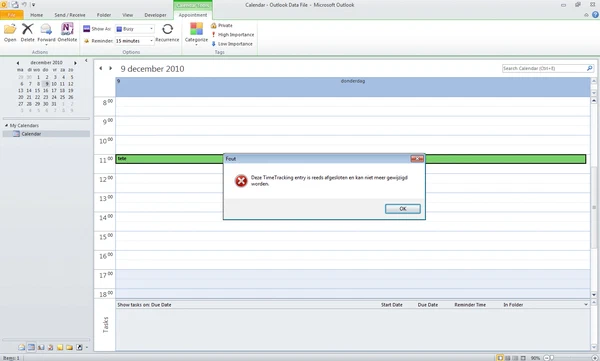Image resolution: width=600 pixels, height=361 pixels.
Task: Select the Appointment ribbon tab
Action: pos(193,15)
